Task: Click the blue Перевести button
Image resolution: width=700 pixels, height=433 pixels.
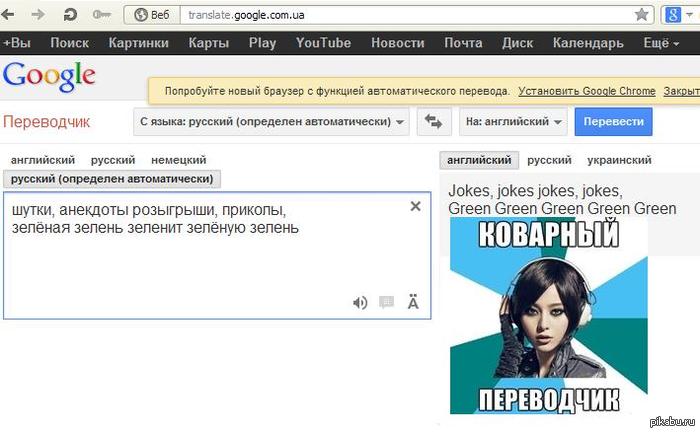Action: click(x=613, y=121)
